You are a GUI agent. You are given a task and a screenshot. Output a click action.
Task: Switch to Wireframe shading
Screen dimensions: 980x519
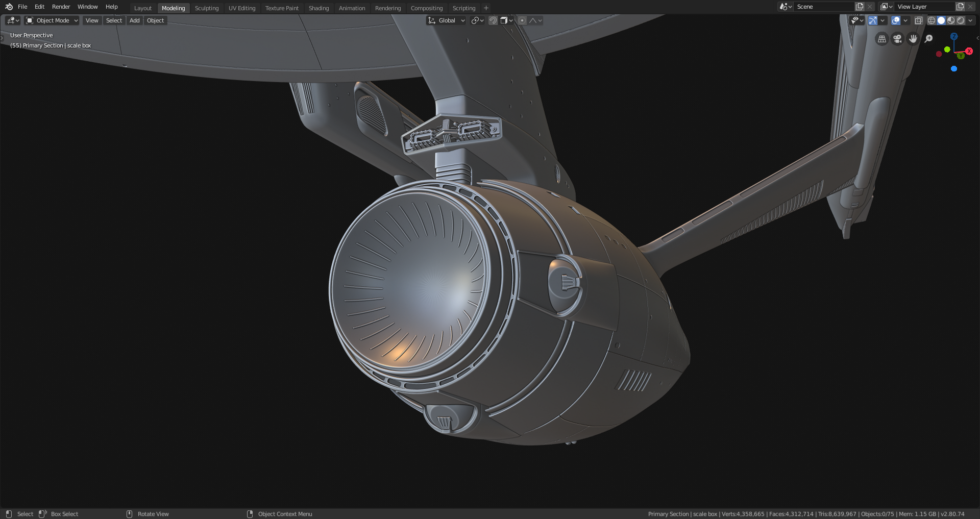point(932,20)
